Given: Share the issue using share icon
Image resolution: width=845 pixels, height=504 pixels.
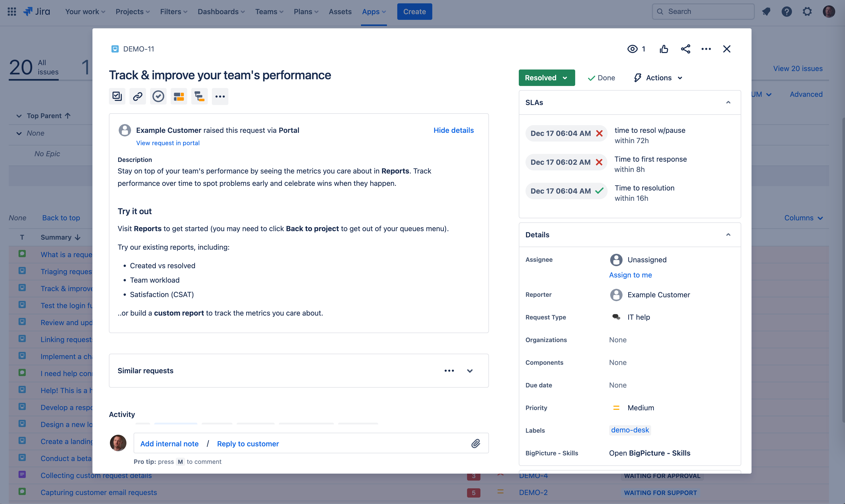Looking at the screenshot, I should point(685,49).
